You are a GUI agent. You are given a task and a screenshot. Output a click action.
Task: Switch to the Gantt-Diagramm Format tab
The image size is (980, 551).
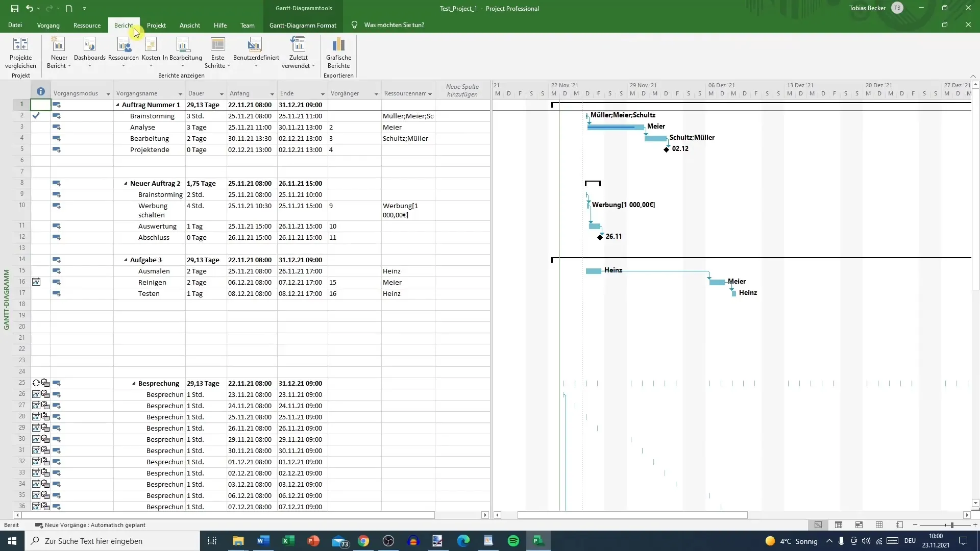pyautogui.click(x=303, y=25)
